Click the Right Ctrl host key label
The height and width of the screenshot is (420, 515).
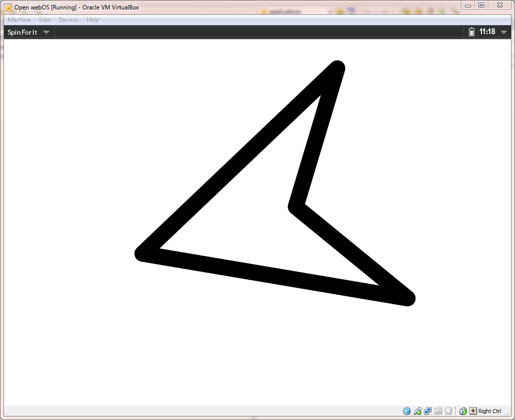point(490,411)
